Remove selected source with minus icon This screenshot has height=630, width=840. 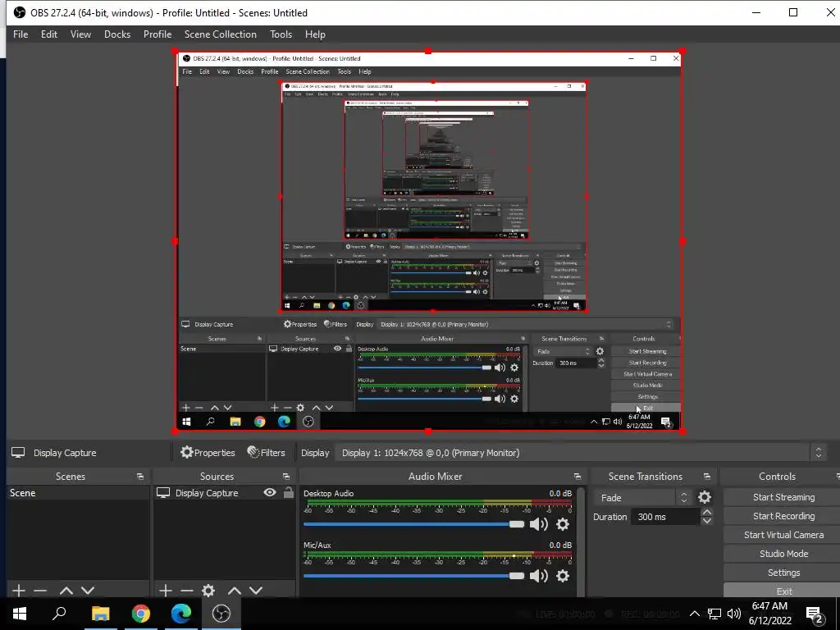186,591
